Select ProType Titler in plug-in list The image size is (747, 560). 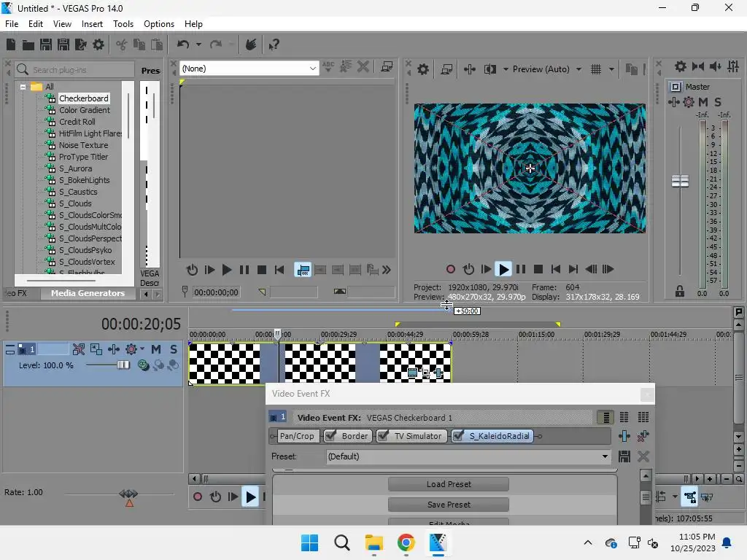(83, 157)
